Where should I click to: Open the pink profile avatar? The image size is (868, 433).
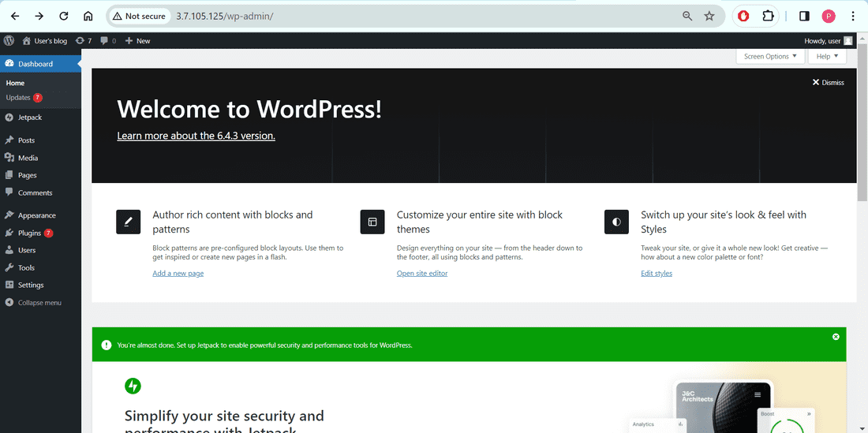(x=828, y=16)
